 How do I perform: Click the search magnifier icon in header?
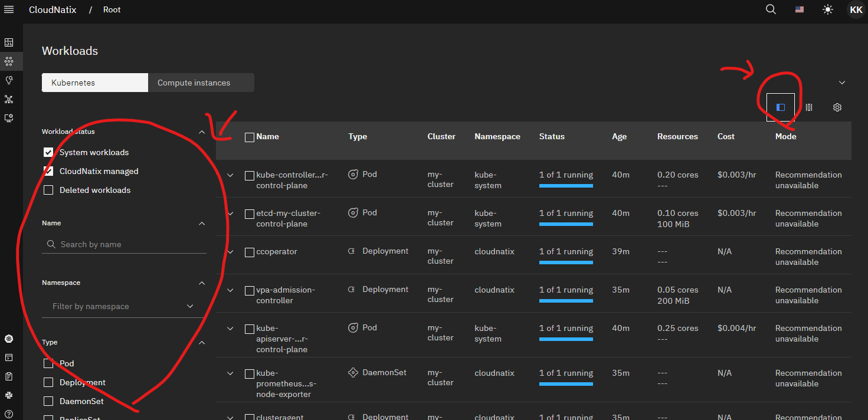click(771, 9)
